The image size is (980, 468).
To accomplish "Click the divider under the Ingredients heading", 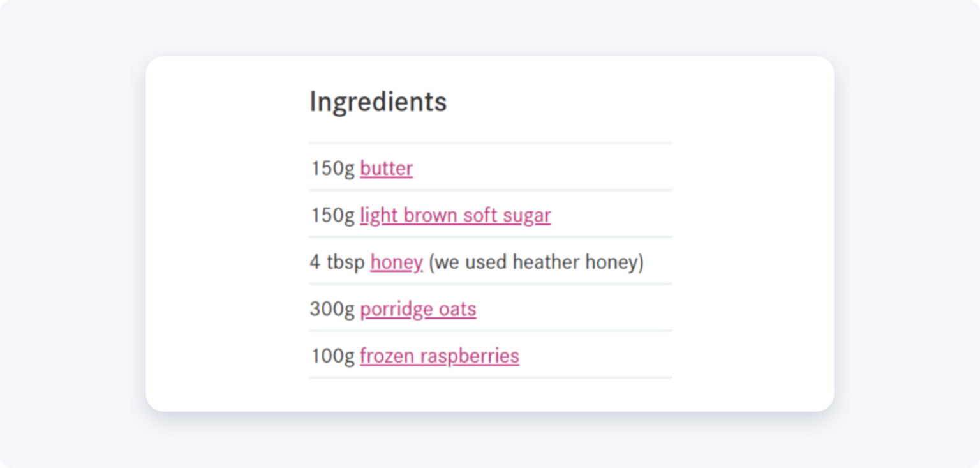I will pos(490,143).
